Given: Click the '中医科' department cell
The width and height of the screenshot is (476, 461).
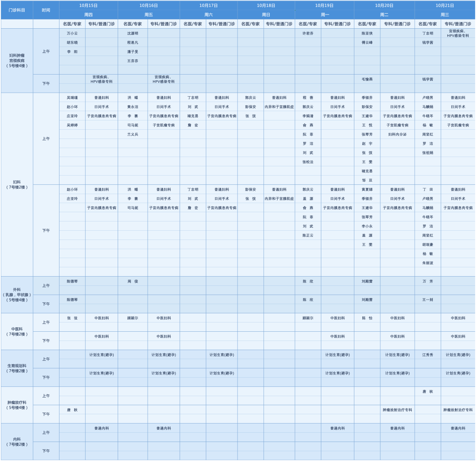Looking at the screenshot, I should coord(17,332).
